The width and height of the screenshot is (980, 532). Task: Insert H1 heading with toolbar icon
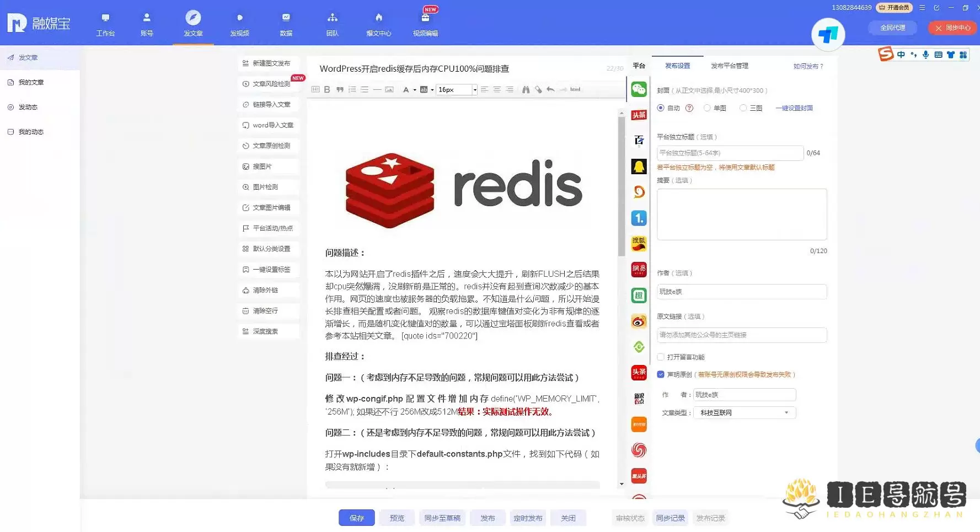pos(315,89)
